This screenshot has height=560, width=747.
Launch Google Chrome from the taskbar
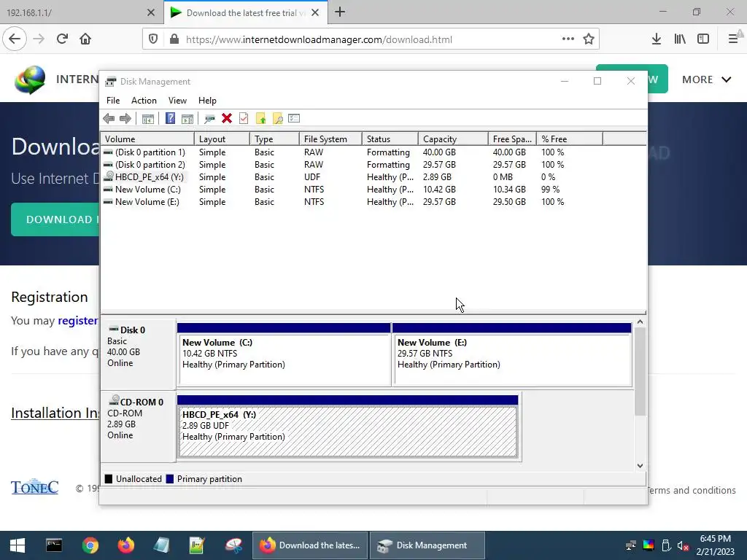[90, 545]
